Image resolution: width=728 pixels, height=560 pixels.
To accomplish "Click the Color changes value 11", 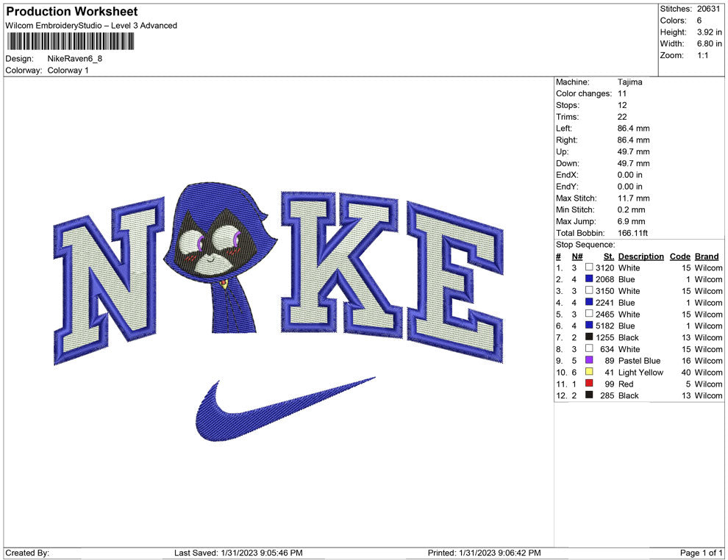I will click(621, 93).
